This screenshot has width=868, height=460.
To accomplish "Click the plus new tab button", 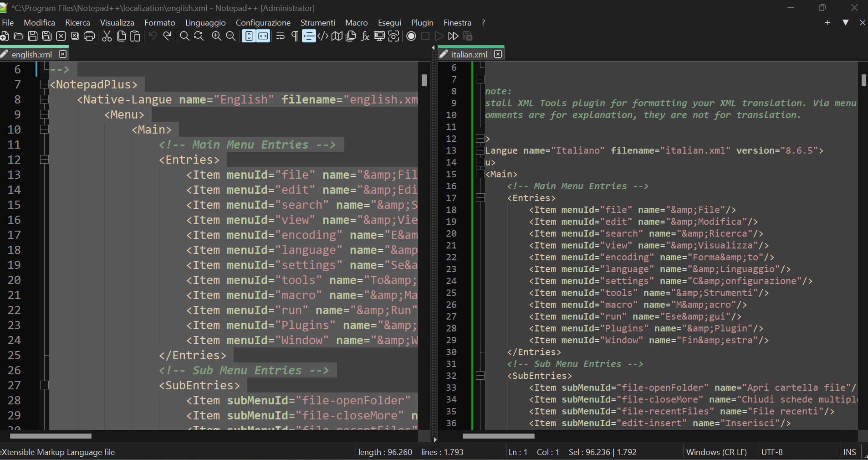I will pos(827,22).
